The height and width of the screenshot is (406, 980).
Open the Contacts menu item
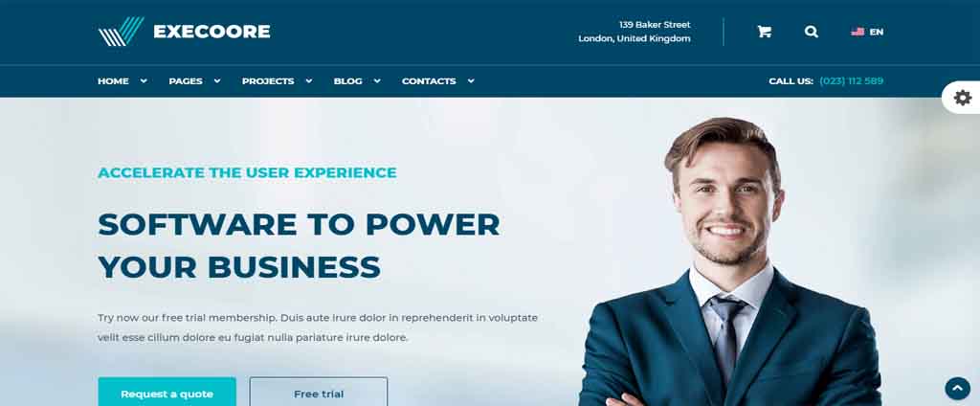click(429, 80)
